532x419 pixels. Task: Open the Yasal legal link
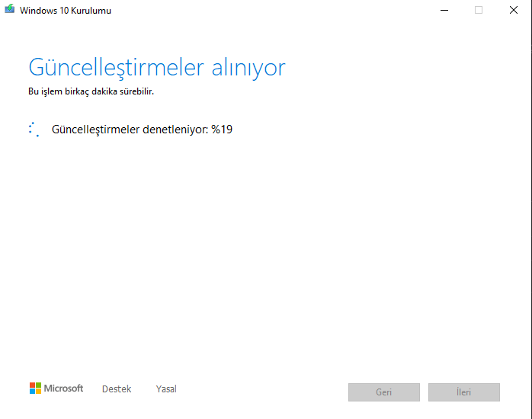coord(166,389)
